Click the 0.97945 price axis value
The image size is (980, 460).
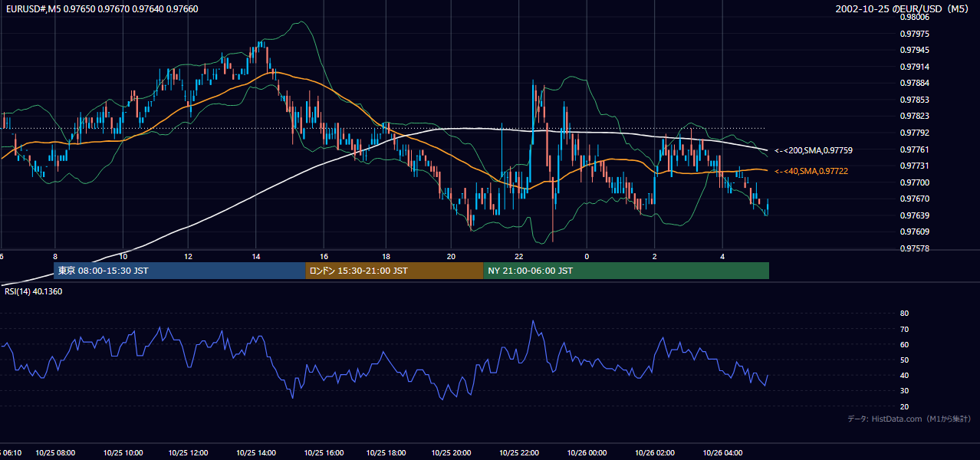pyautogui.click(x=914, y=50)
